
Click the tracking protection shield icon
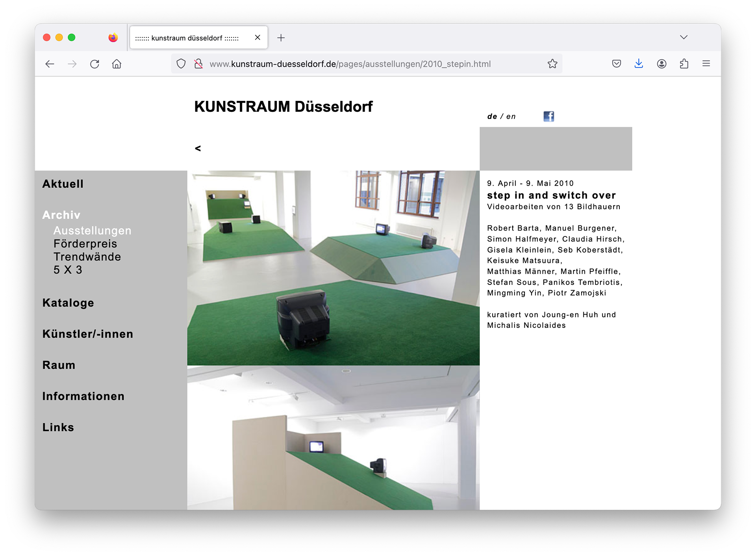click(x=181, y=64)
